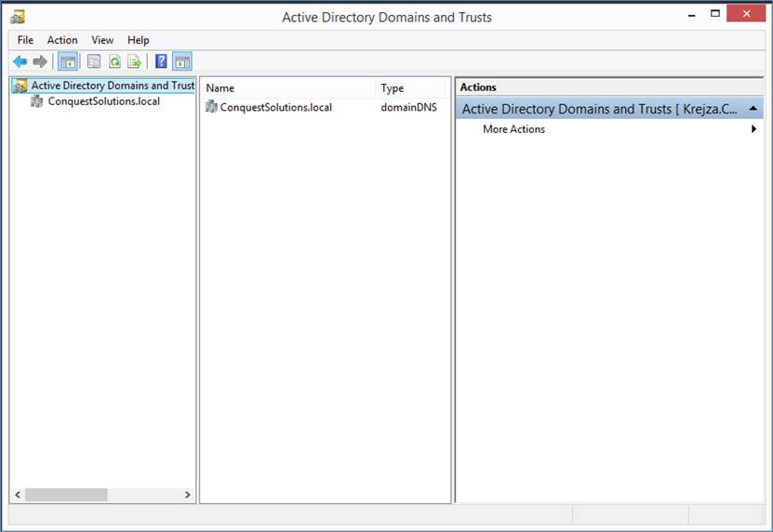
Task: Select Active Directory Domains and Trusts root node
Action: (x=113, y=86)
